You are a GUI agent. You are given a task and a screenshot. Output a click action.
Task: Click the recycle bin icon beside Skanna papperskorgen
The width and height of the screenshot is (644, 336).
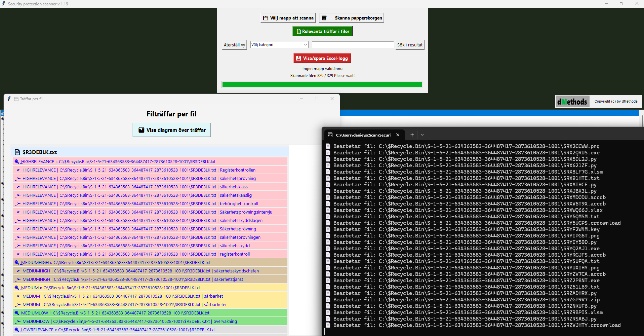pos(324,18)
